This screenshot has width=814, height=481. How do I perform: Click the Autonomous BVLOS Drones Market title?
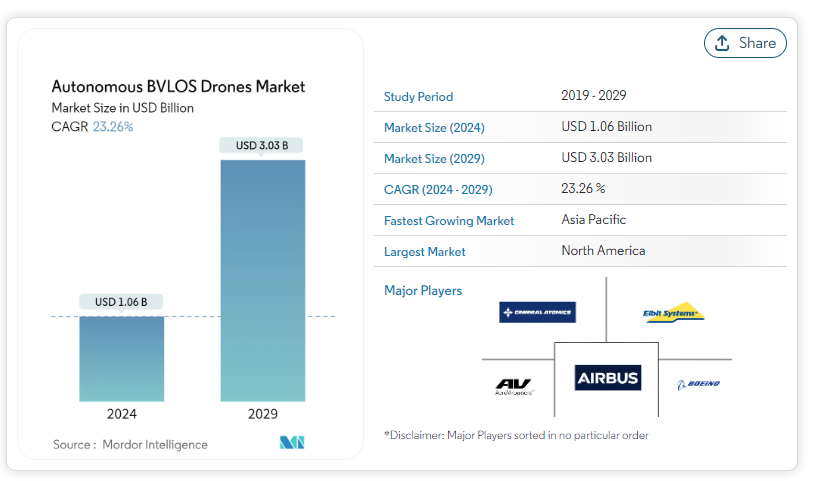click(178, 87)
